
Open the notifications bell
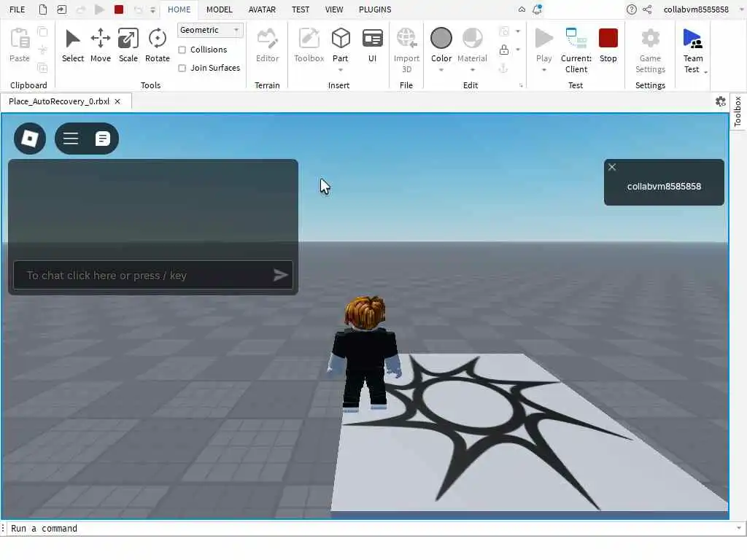tap(538, 9)
